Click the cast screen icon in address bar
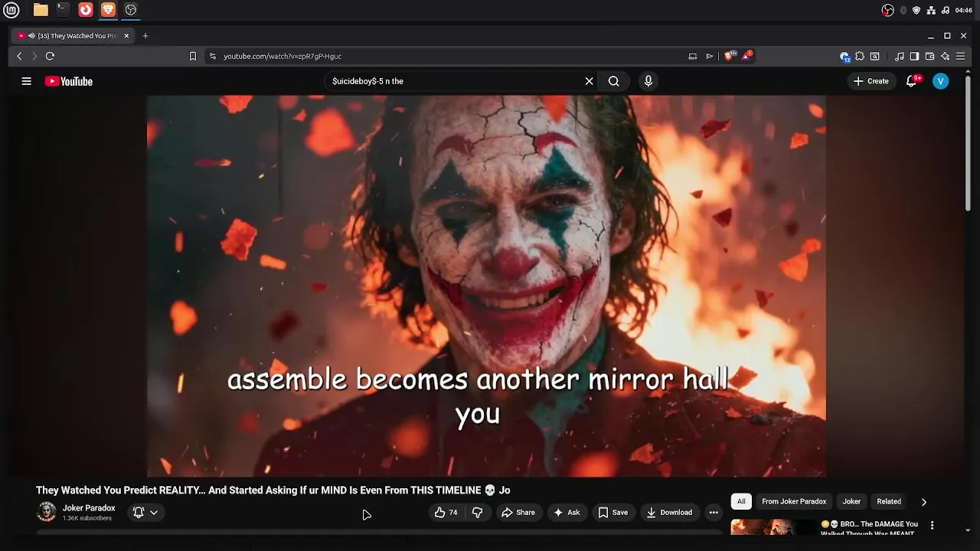 (693, 56)
